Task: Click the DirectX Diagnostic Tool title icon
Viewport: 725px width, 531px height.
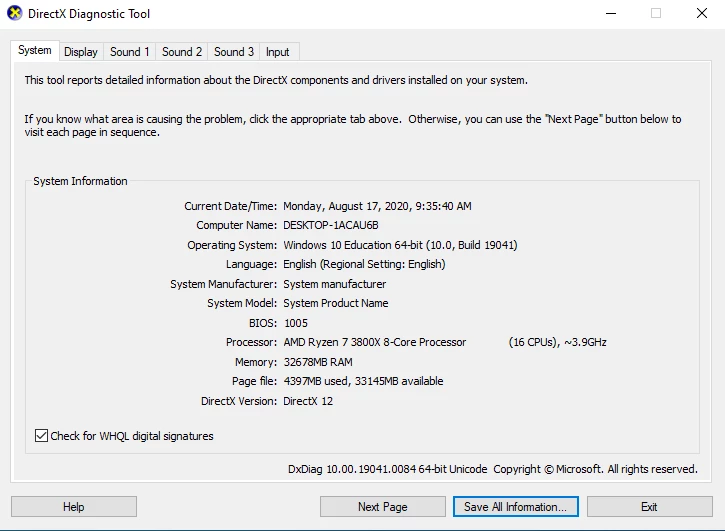Action: point(15,13)
